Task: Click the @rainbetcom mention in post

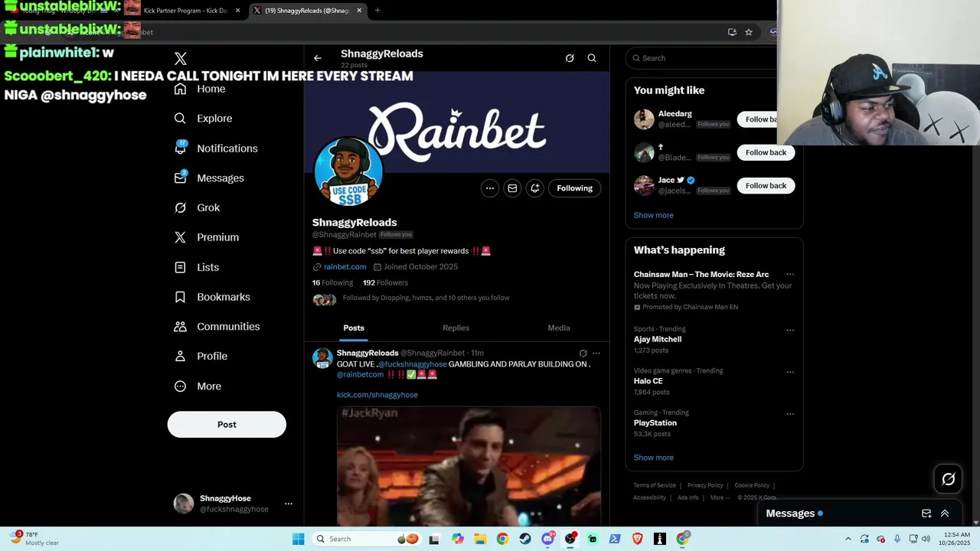Action: coord(360,375)
